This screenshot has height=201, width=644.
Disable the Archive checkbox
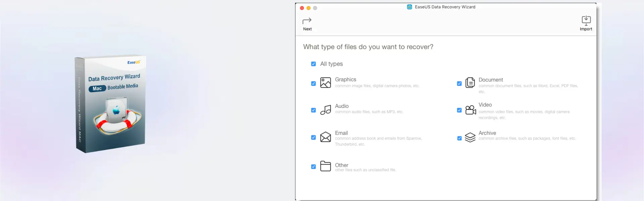tap(459, 138)
